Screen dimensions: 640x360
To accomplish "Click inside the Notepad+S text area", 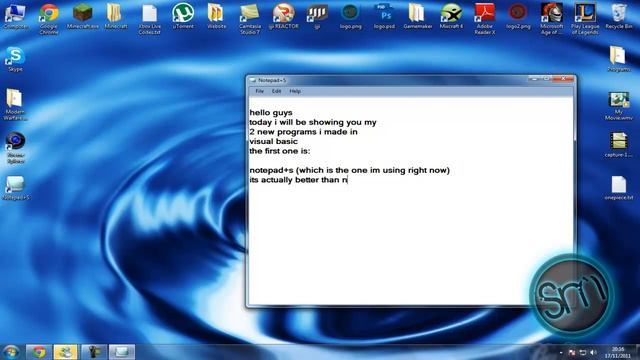I will point(410,201).
